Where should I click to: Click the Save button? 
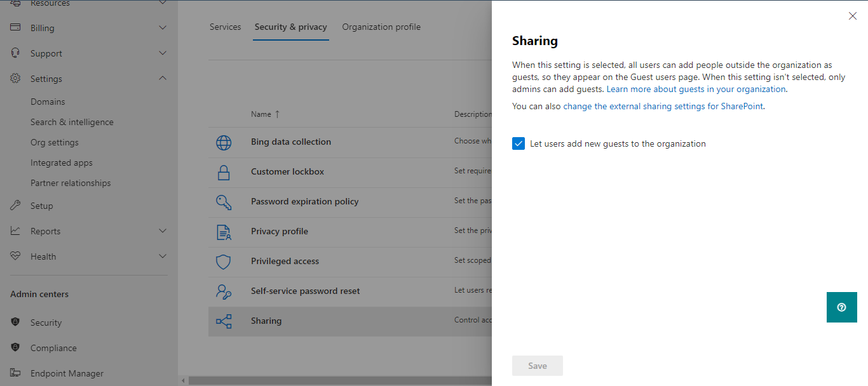click(x=537, y=365)
